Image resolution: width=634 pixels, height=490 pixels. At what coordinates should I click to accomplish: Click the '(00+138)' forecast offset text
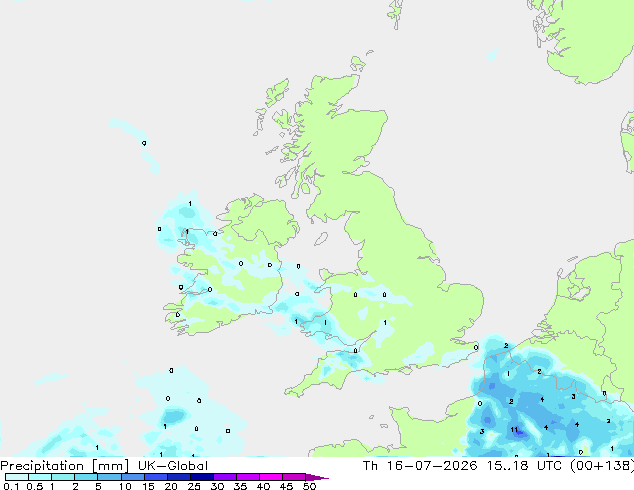[602, 466]
